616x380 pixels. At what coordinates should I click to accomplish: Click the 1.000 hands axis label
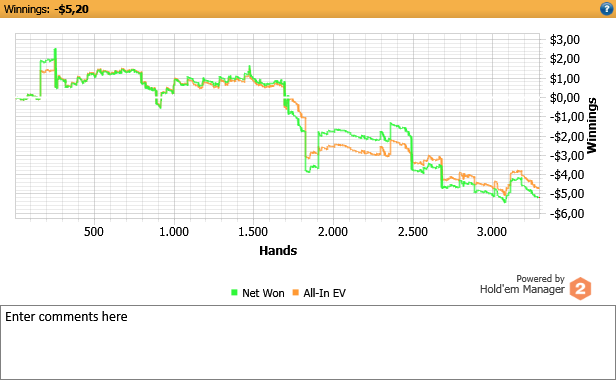pos(174,232)
